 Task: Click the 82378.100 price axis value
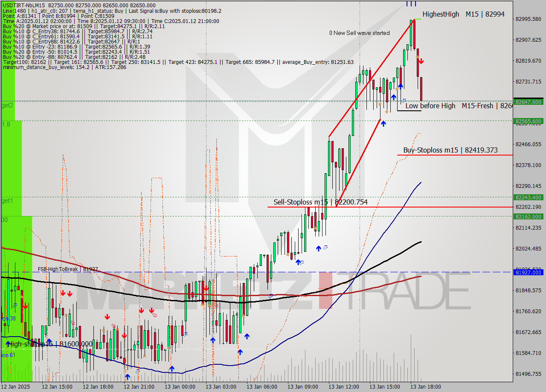[529, 165]
